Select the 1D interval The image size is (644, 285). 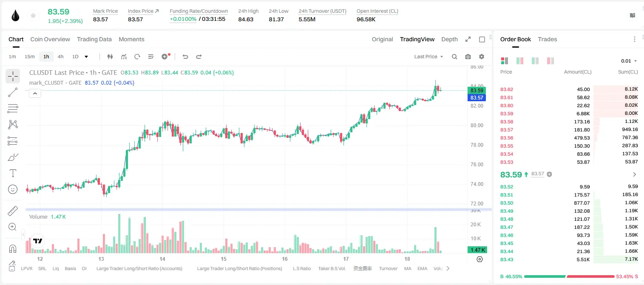[x=75, y=57]
